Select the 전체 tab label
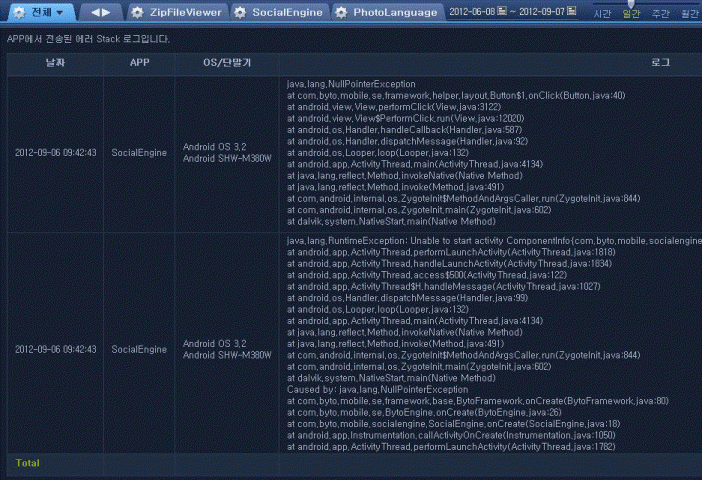This screenshot has height=480, width=702. tap(42, 12)
